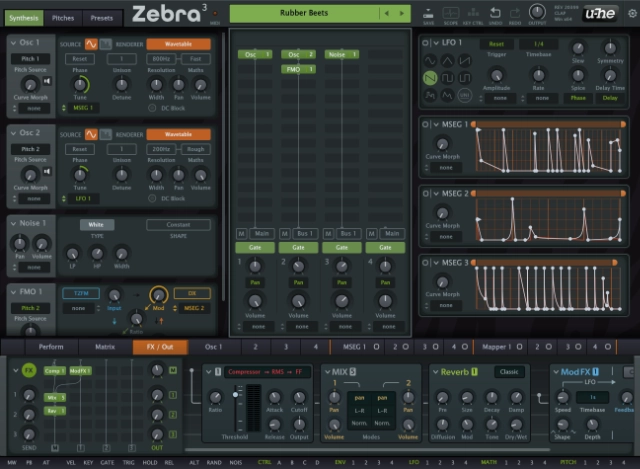Collapse the Noise 1 panel chevron

[x=13, y=224]
